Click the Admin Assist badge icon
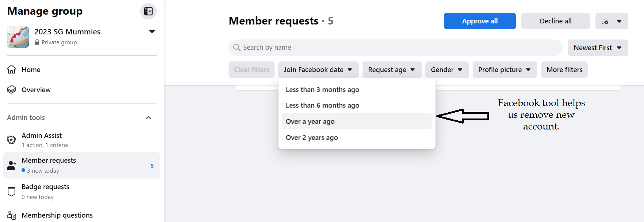The image size is (644, 222). click(x=12, y=140)
